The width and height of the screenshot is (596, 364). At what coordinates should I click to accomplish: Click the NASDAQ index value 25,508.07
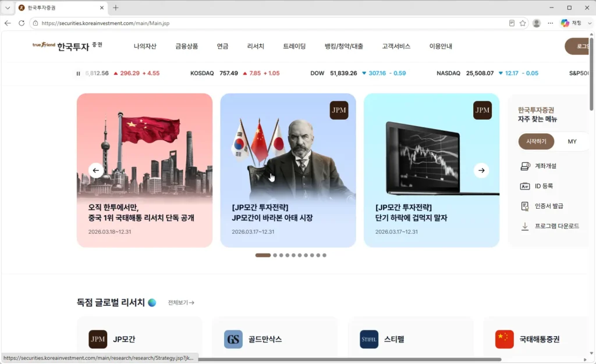480,73
